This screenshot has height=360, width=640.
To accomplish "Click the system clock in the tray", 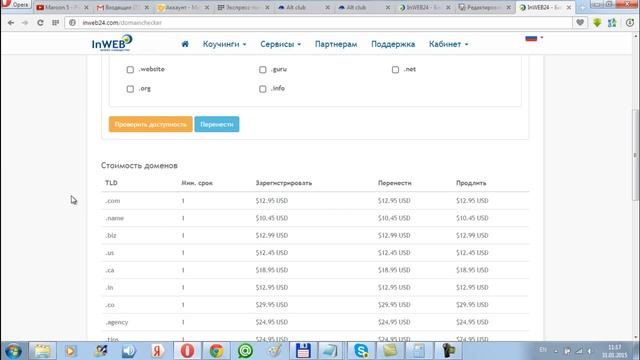I will click(x=614, y=351).
